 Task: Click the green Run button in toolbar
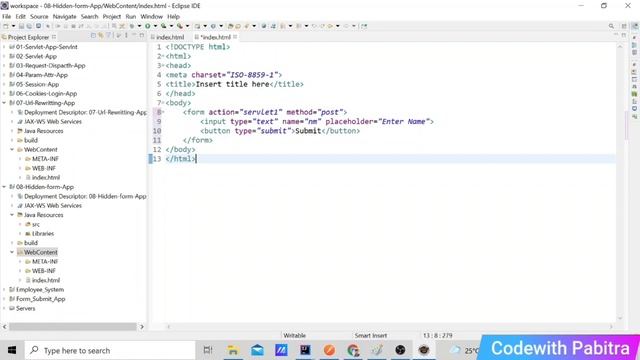147,26
